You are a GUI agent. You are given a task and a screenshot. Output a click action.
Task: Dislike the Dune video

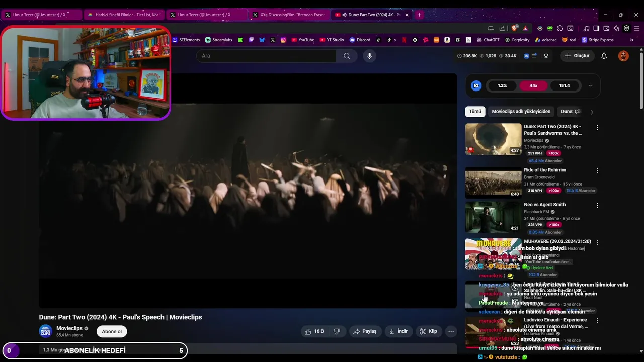[337, 331]
